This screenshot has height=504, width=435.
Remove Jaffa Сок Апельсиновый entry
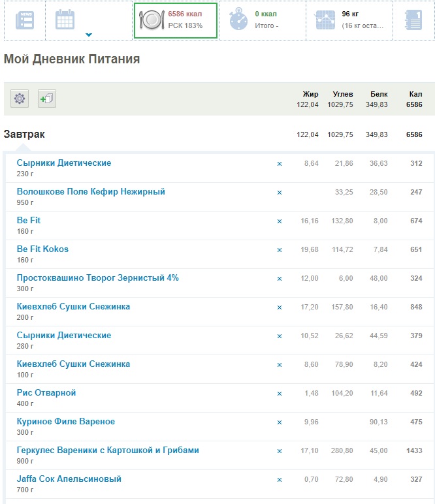coord(280,480)
